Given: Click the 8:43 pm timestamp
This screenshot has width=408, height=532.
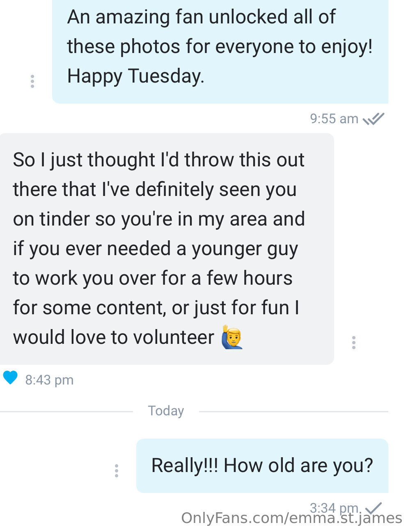Looking at the screenshot, I should coord(49,380).
